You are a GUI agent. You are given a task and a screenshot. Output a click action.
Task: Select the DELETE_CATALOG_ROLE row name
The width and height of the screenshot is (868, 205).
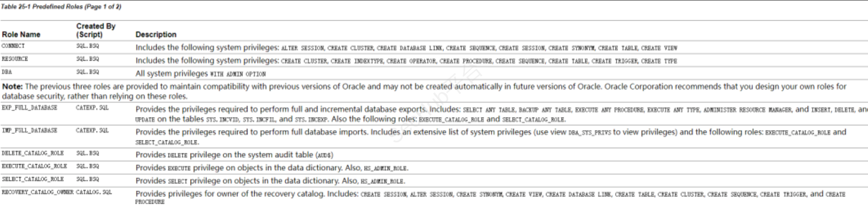click(33, 153)
